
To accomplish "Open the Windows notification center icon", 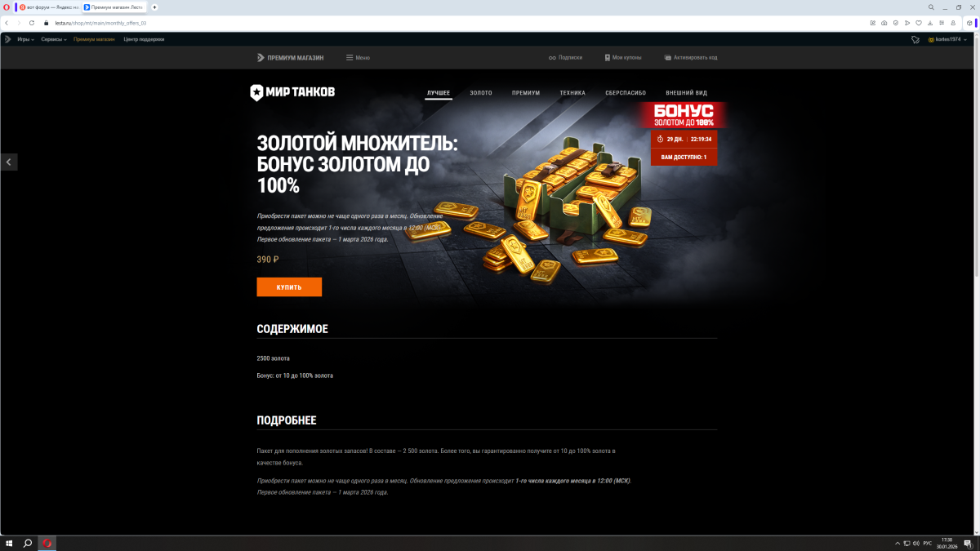I will 967,543.
